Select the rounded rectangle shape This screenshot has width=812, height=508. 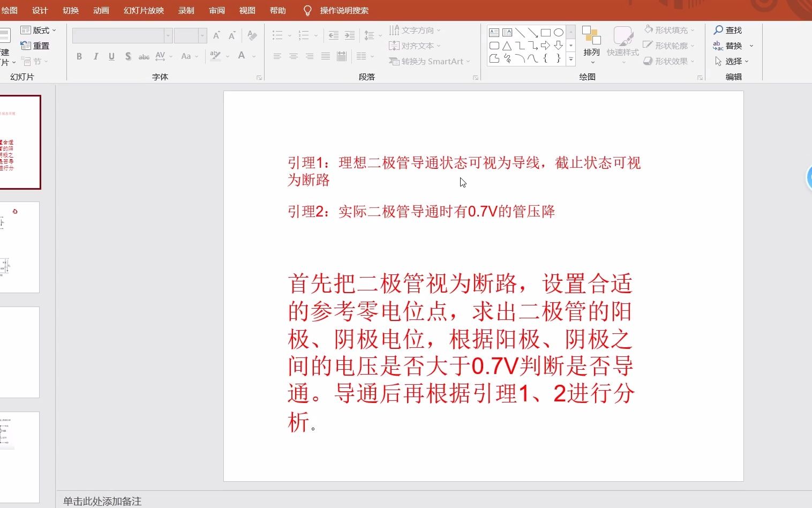click(x=494, y=46)
